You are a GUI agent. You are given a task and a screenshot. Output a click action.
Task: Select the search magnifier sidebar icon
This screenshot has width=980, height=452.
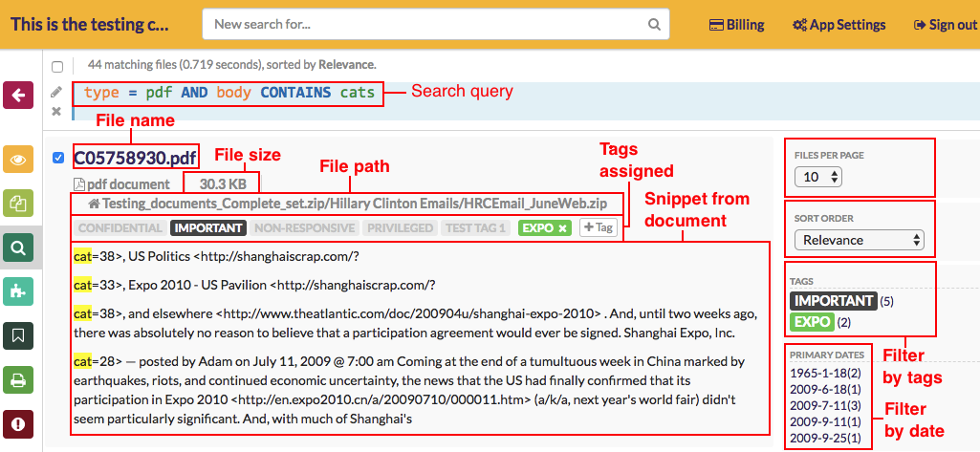[18, 248]
